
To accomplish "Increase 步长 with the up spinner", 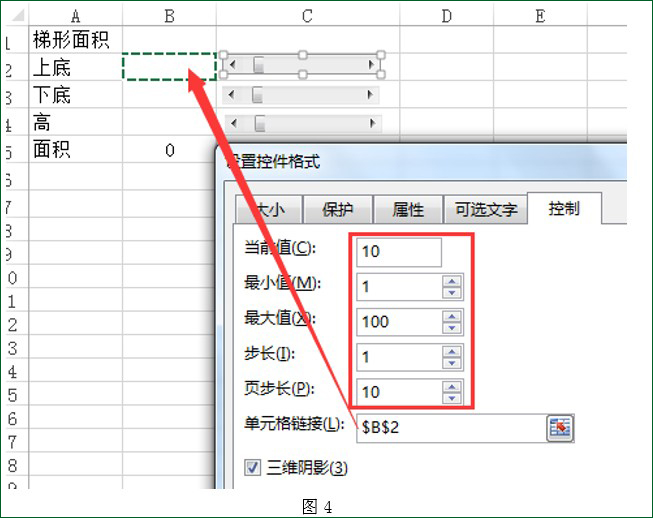I will [452, 351].
